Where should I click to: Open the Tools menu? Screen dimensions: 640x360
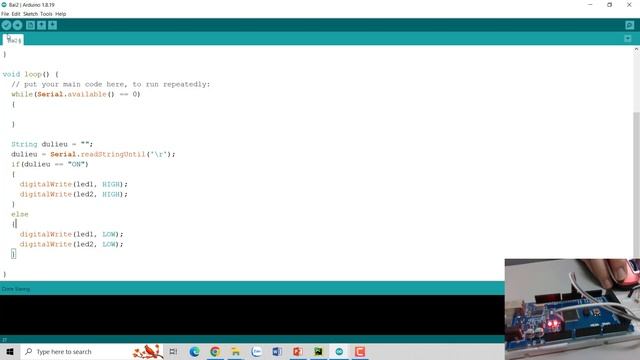pos(46,14)
